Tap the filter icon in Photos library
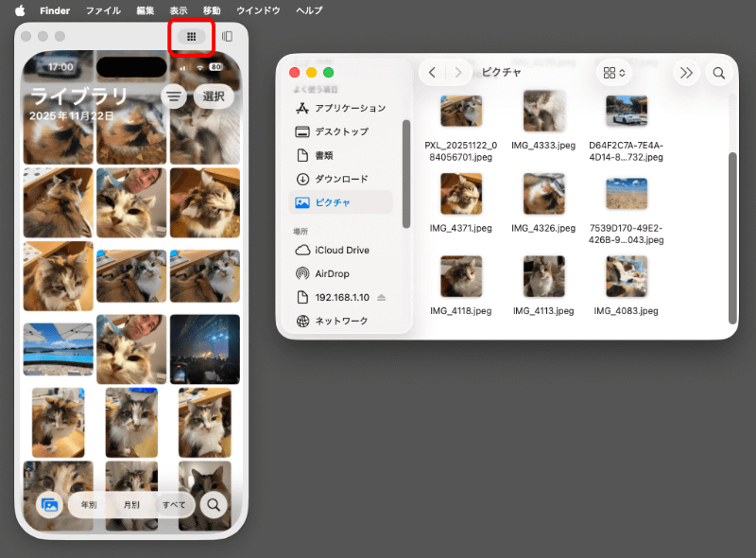Viewport: 756px width, 558px height. pos(174,97)
